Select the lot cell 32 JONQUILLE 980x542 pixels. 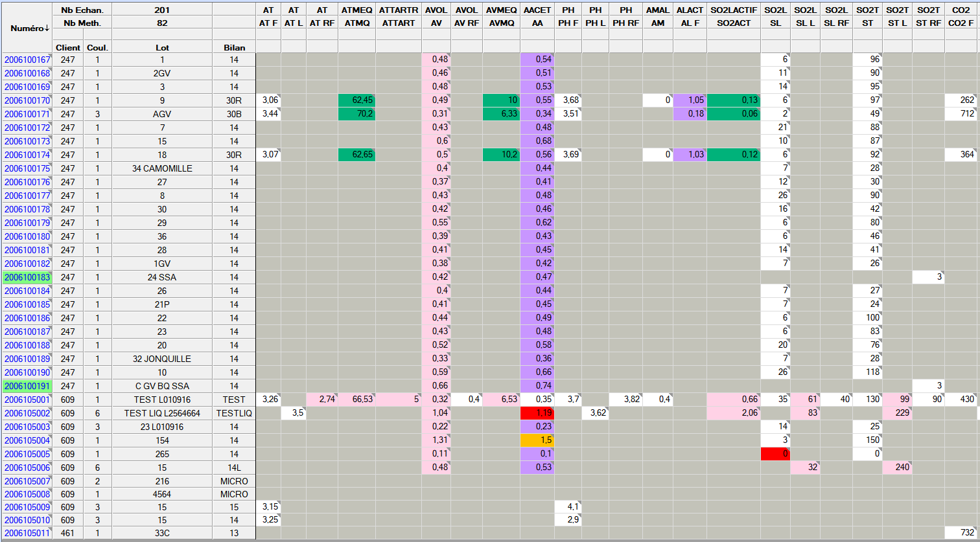pyautogui.click(x=162, y=359)
